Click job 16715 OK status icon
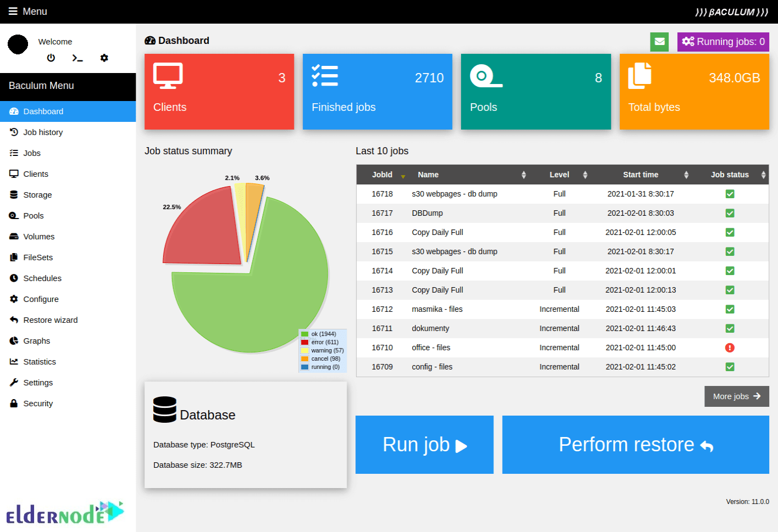The height and width of the screenshot is (532, 778). tap(730, 251)
